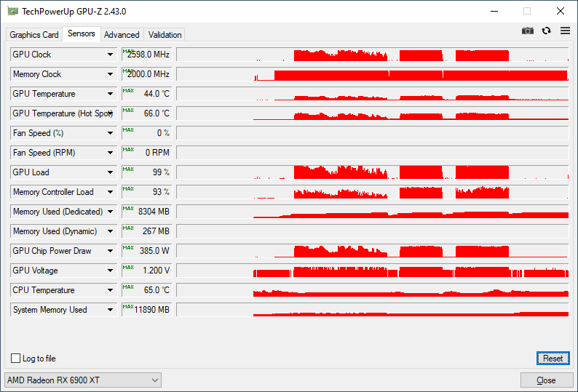Click the 66.0 °C hot spot value

point(147,113)
